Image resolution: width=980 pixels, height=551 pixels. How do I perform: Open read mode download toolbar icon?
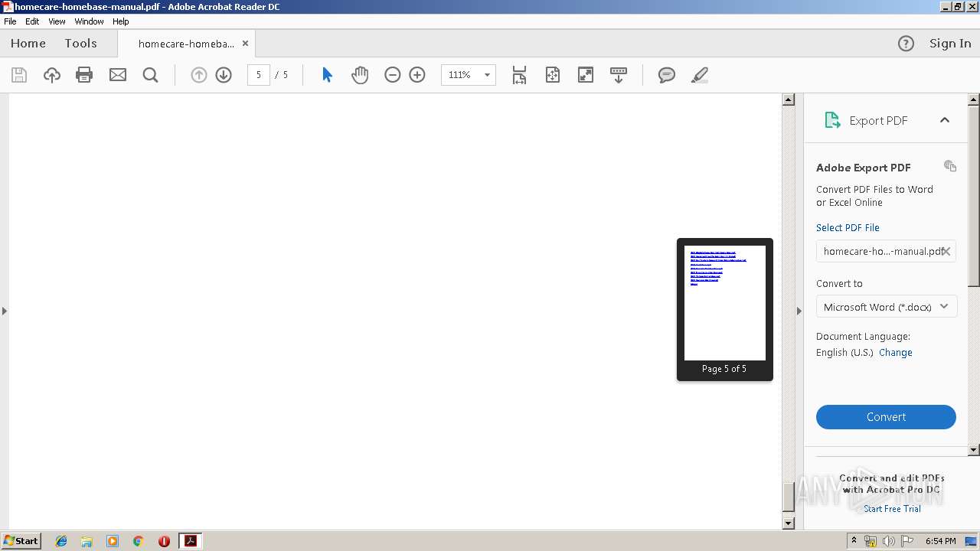pos(619,75)
